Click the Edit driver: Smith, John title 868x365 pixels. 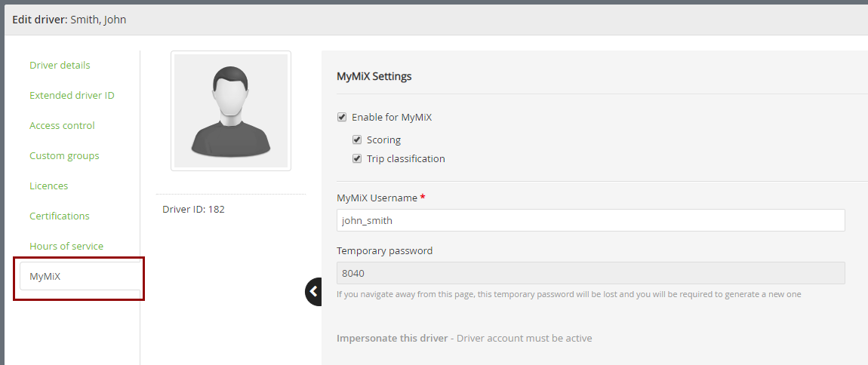pyautogui.click(x=69, y=20)
